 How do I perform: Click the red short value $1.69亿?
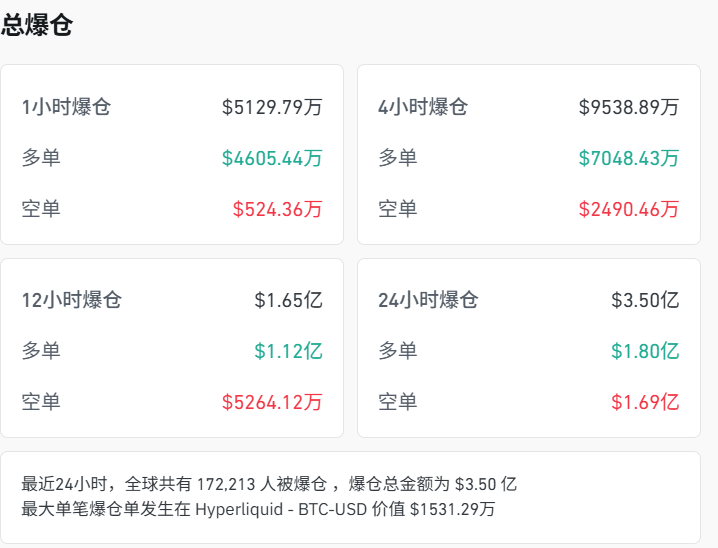coord(645,402)
